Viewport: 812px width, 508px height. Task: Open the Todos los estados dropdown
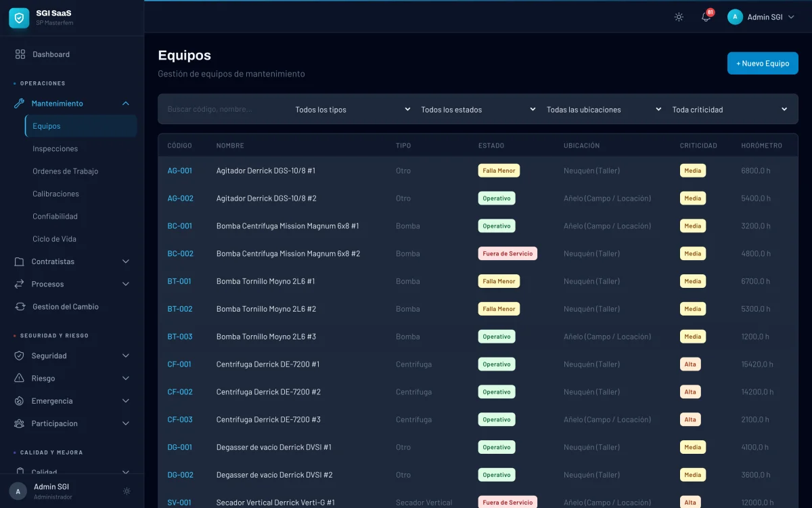[x=478, y=109]
